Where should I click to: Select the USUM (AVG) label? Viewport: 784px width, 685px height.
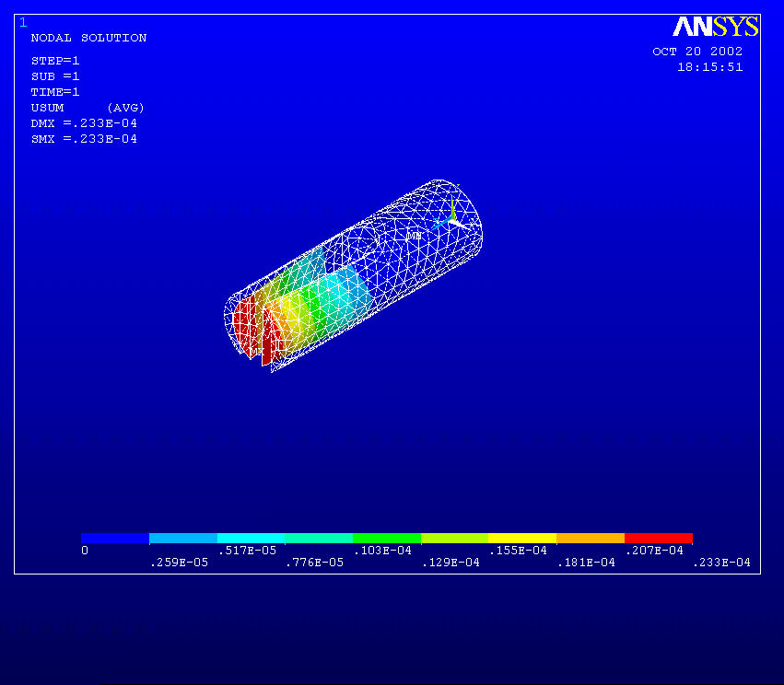[88, 108]
